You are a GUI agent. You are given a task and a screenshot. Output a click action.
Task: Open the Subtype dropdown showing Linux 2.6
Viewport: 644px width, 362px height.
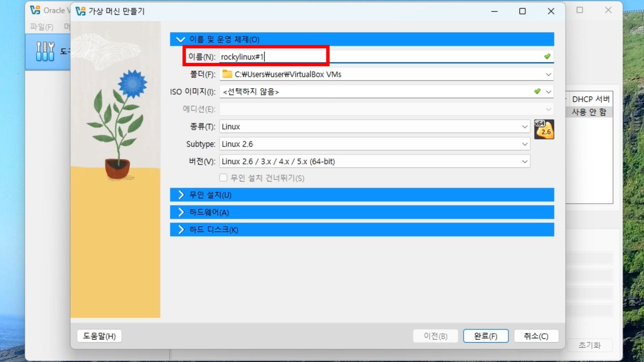[x=525, y=144]
